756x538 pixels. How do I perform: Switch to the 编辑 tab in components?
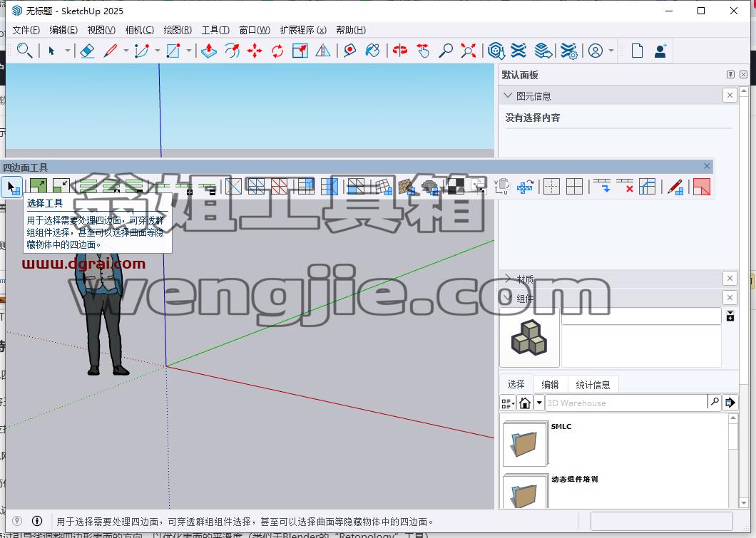550,384
